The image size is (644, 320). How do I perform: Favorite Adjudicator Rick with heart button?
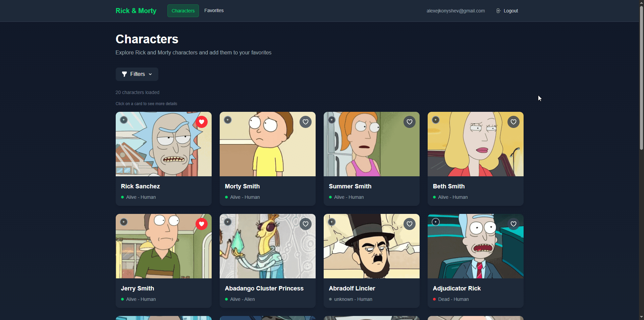pyautogui.click(x=514, y=224)
